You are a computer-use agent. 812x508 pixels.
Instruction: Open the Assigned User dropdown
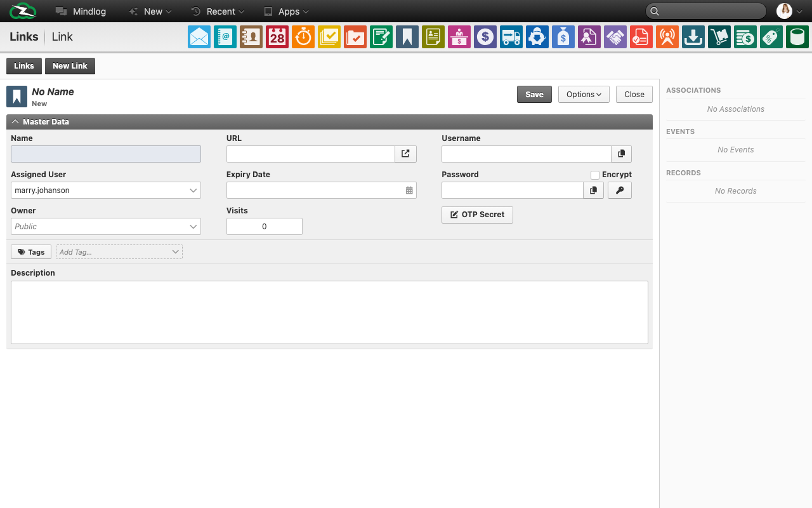106,190
